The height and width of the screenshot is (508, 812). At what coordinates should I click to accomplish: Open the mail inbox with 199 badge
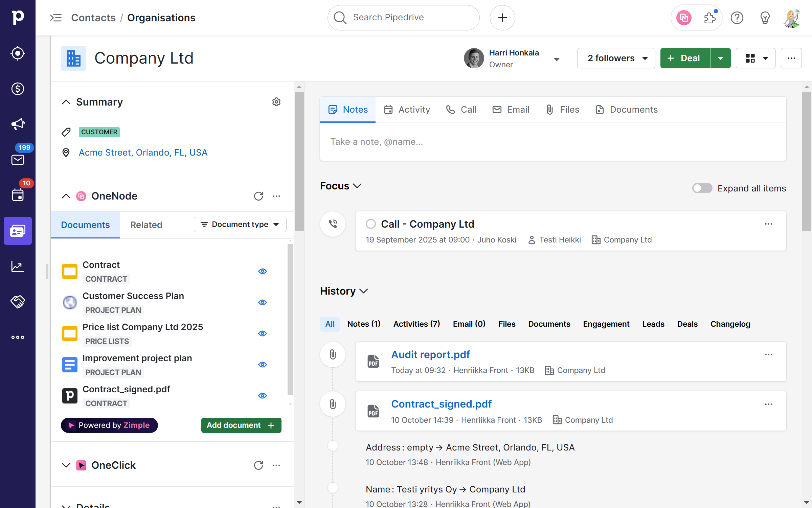[18, 160]
